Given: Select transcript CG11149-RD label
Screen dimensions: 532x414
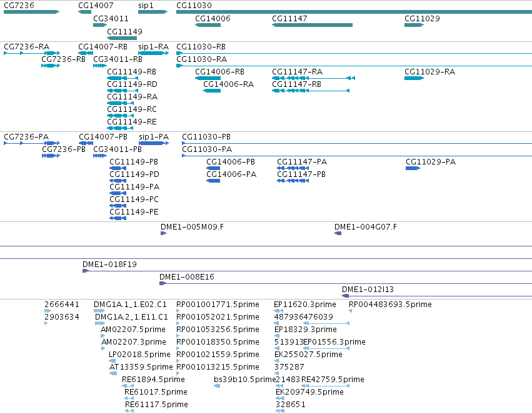Looking at the screenshot, I should (x=132, y=84).
